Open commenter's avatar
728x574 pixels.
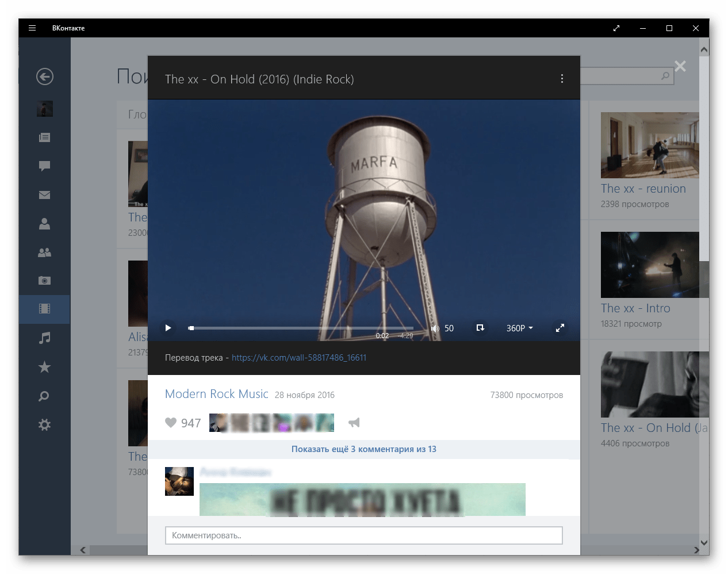[x=179, y=481]
